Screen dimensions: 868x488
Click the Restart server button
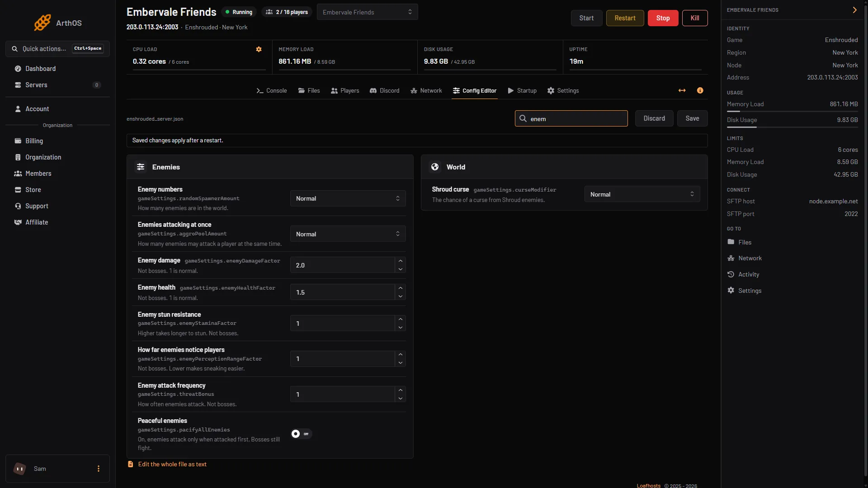[625, 18]
